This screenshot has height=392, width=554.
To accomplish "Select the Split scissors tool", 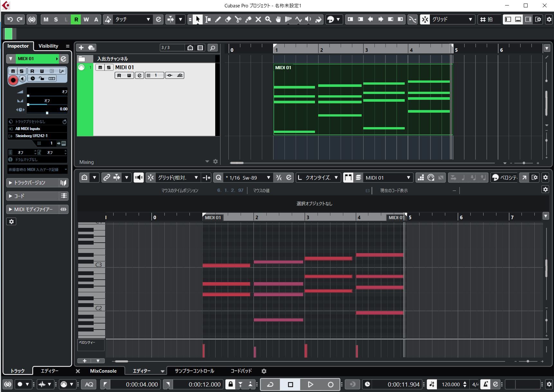I will (238, 19).
